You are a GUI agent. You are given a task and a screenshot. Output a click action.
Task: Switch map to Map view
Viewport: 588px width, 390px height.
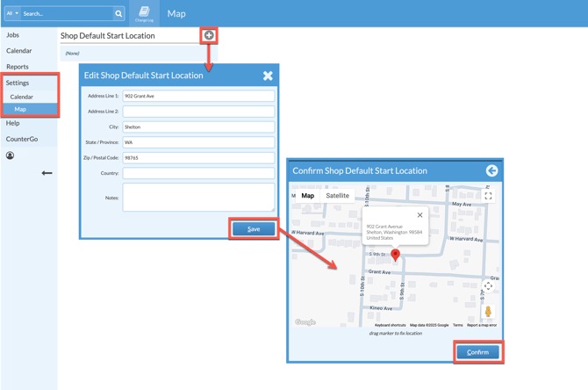[x=307, y=196]
